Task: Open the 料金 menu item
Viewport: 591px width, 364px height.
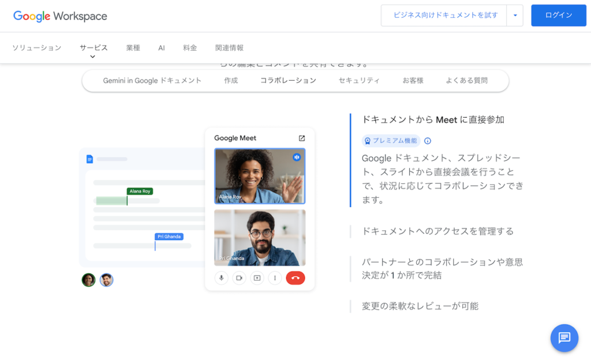Action: (x=190, y=48)
